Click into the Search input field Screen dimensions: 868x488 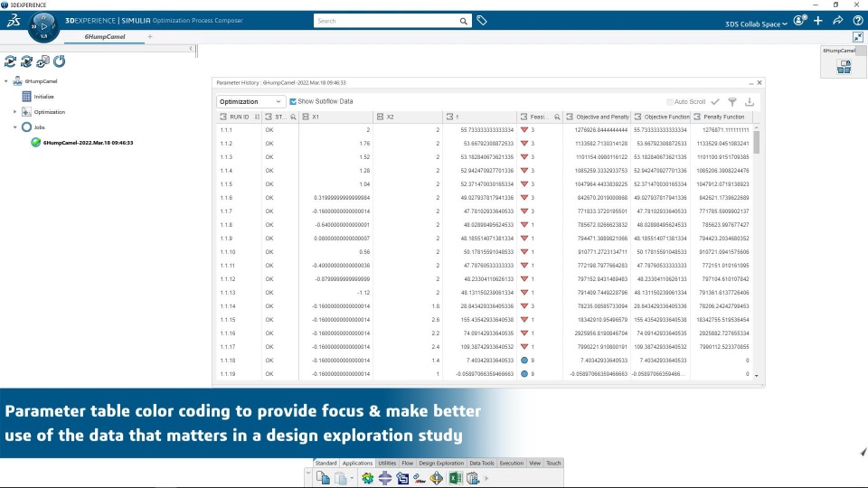[x=386, y=21]
